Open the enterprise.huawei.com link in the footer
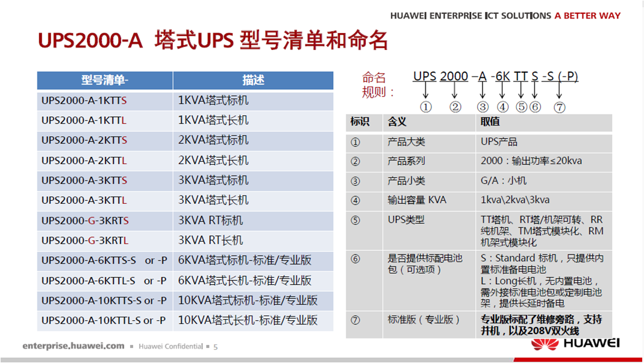Image resolution: width=644 pixels, height=363 pixels. click(73, 346)
